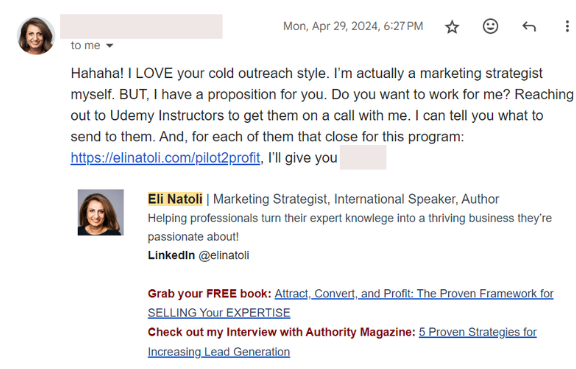Open the elinatoli.com/pilot2profit link
Viewport: 576px width, 369px height.
tap(165, 158)
